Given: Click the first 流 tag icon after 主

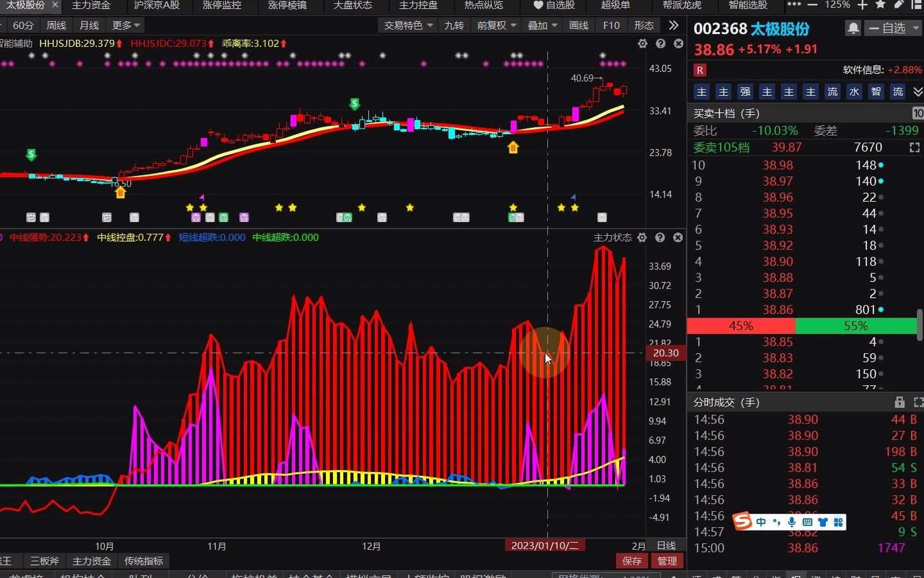Looking at the screenshot, I should pos(832,92).
